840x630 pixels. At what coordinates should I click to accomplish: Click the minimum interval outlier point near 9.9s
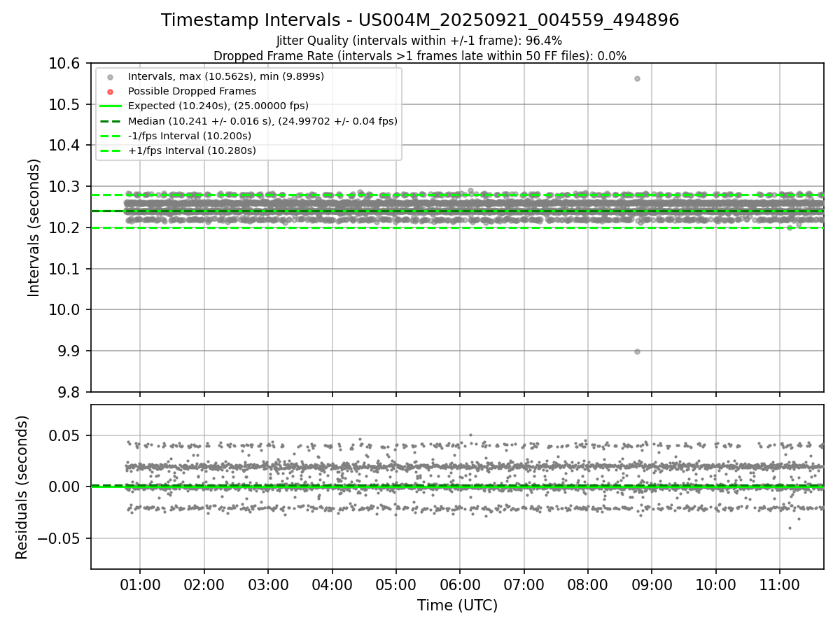pyautogui.click(x=637, y=351)
